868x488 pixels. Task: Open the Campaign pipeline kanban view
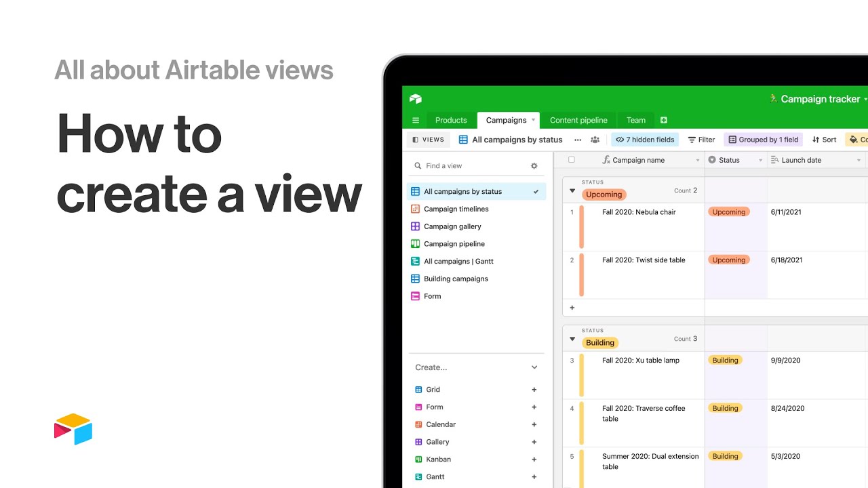pyautogui.click(x=476, y=244)
